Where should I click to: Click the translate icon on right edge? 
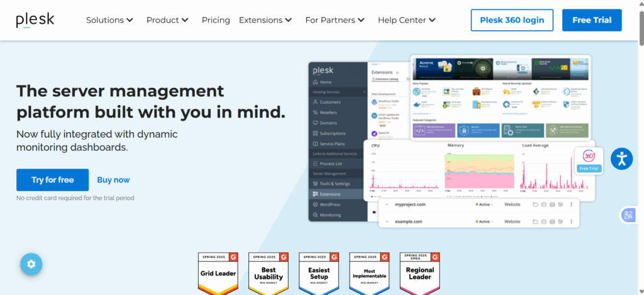pyautogui.click(x=628, y=215)
